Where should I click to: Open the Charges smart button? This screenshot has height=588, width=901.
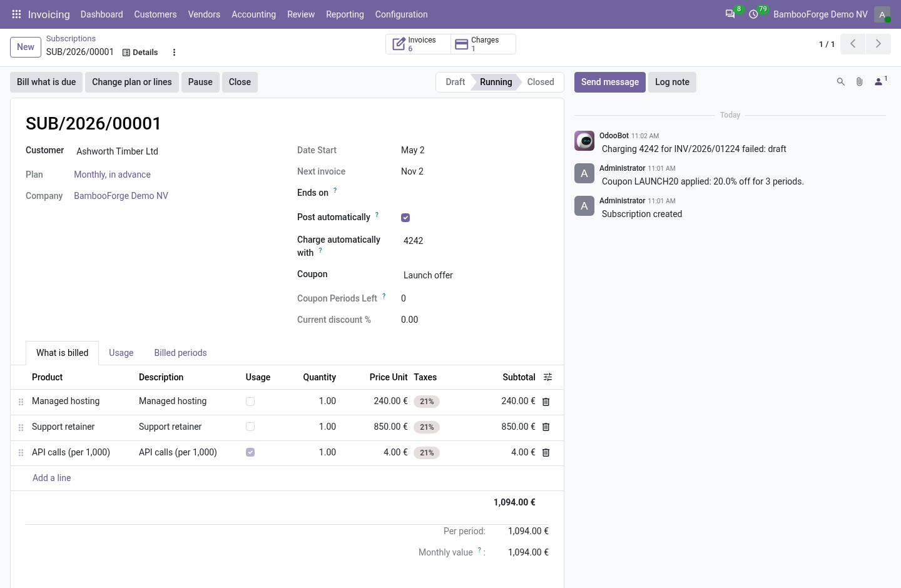click(x=483, y=44)
